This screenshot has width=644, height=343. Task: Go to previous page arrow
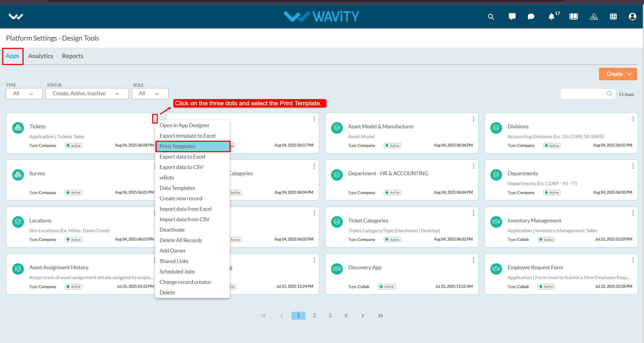click(x=281, y=316)
